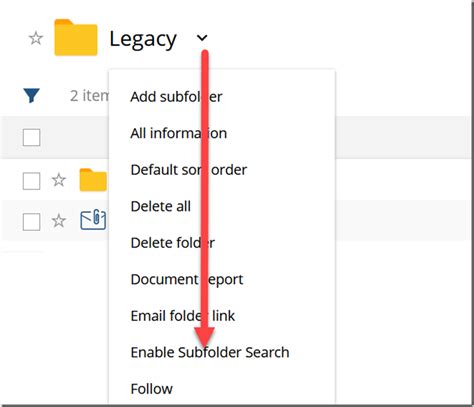Viewport: 474px width, 407px height.
Task: Click the large Legacy folder icon
Action: pos(76,37)
